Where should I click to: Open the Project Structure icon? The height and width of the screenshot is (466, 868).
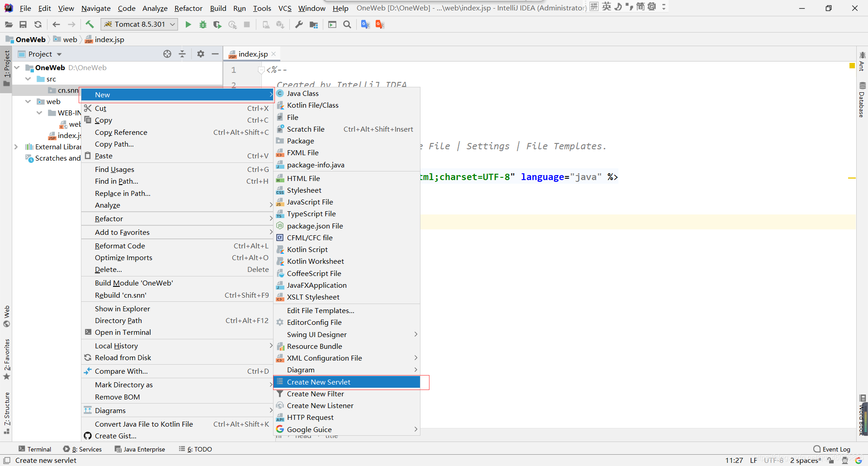click(314, 24)
